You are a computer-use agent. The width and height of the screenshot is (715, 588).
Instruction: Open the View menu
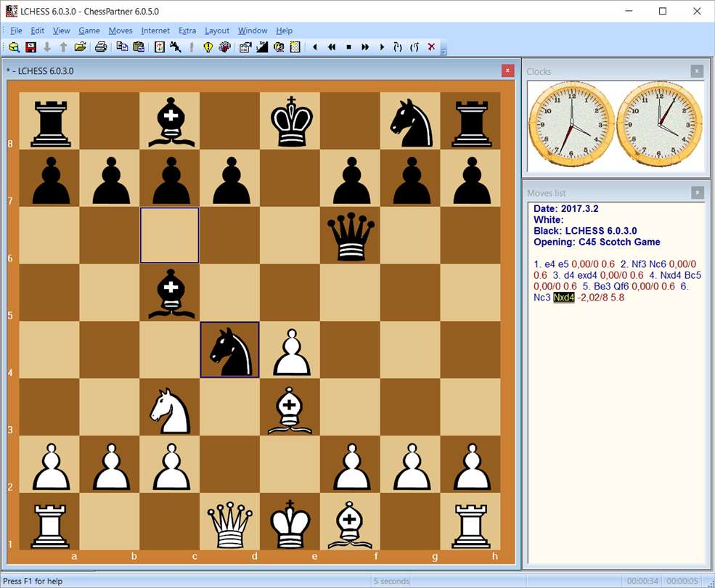pos(61,30)
